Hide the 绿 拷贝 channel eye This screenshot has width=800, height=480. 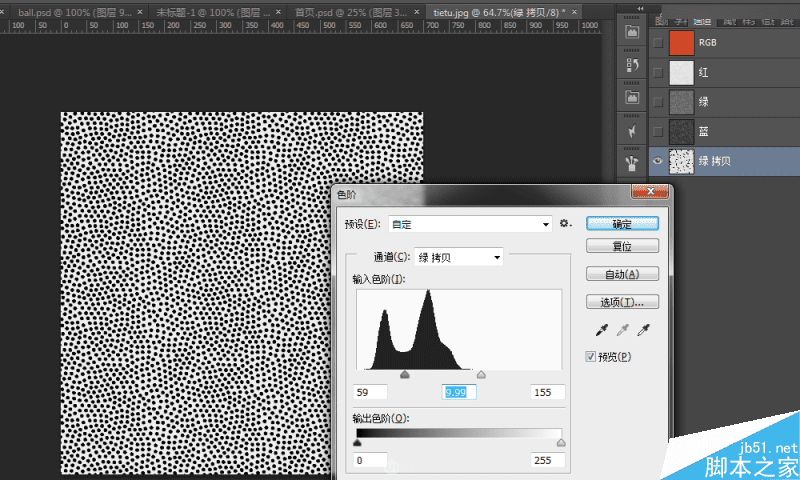pyautogui.click(x=657, y=160)
